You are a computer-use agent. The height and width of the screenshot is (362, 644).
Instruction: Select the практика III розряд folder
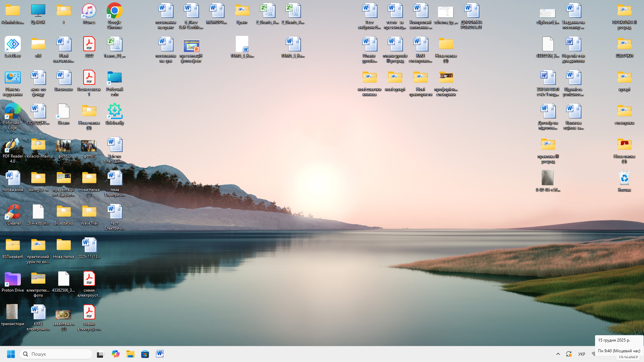tap(548, 150)
